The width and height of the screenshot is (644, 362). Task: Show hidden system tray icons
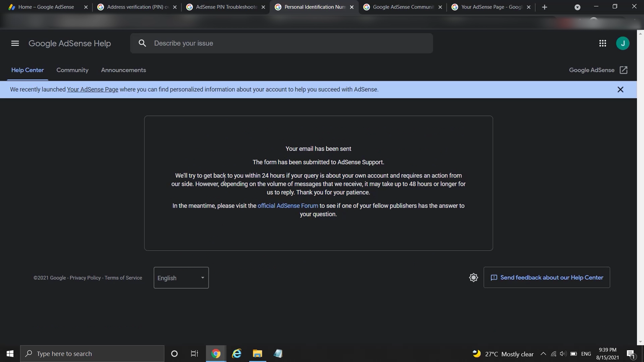pyautogui.click(x=543, y=354)
